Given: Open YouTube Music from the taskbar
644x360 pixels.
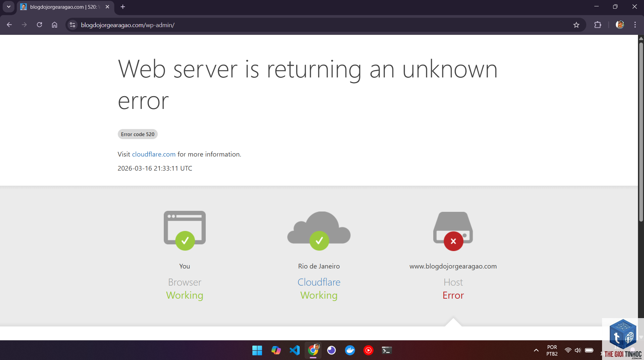Looking at the screenshot, I should point(368,350).
